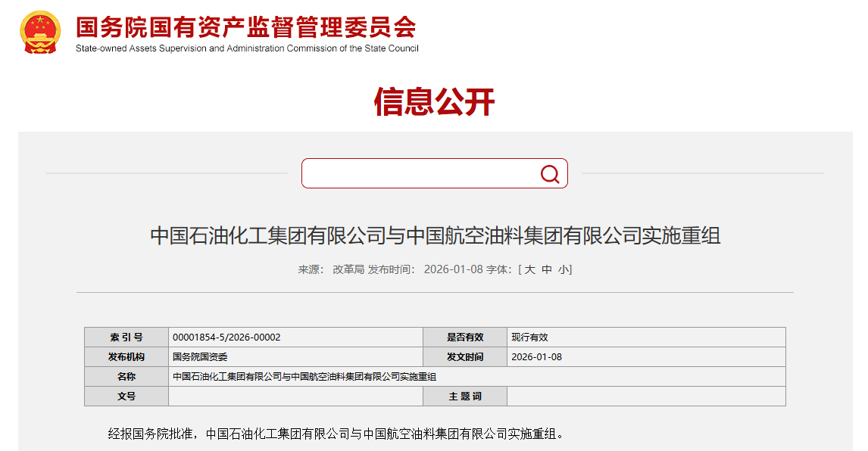Click the 发文时间 label cell
This screenshot has width=868, height=451.
tap(465, 357)
